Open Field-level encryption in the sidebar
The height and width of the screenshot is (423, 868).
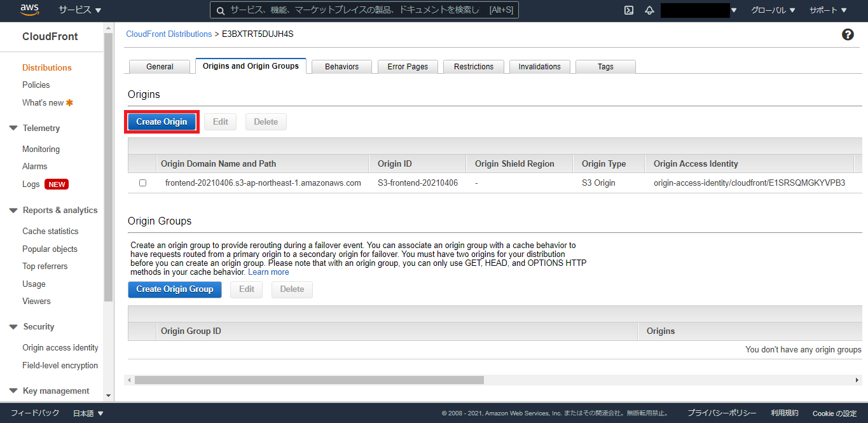pyautogui.click(x=60, y=366)
